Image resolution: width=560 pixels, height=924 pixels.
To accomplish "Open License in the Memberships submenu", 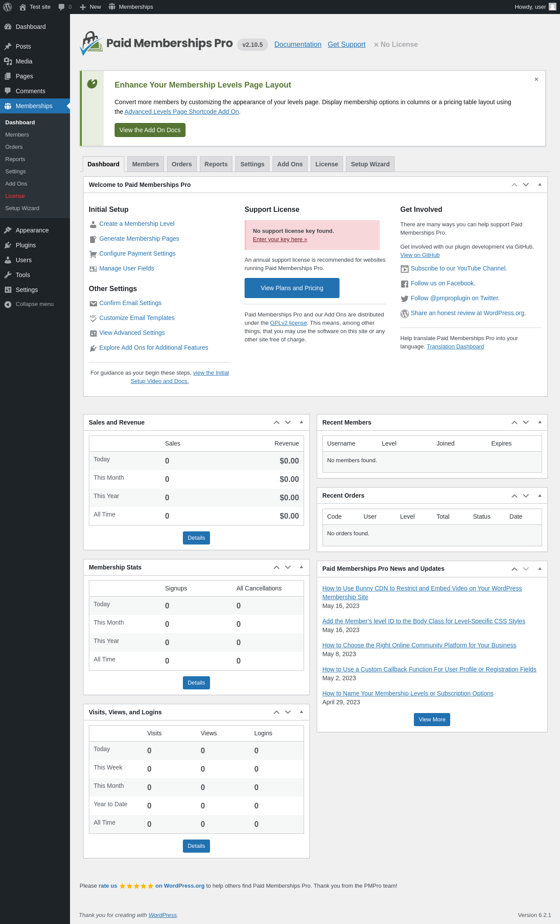I will coord(15,196).
